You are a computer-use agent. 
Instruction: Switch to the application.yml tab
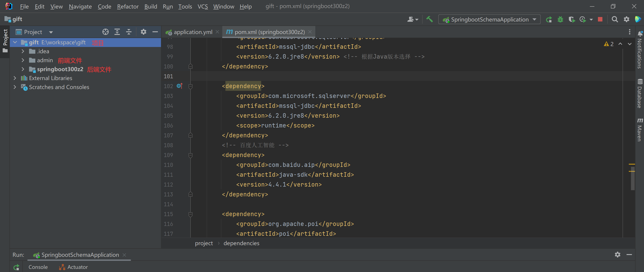coord(193,32)
